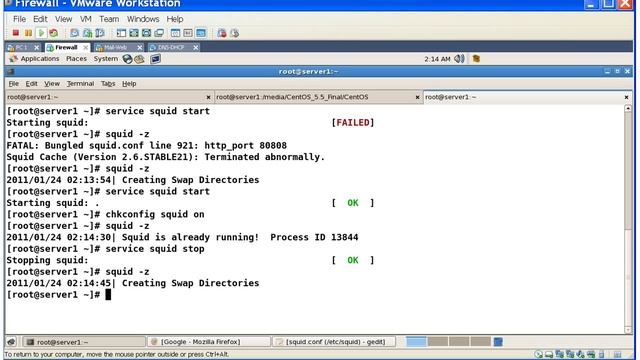Open the VMware Help menu
Viewport: 640px width, 360px height.
175,19
